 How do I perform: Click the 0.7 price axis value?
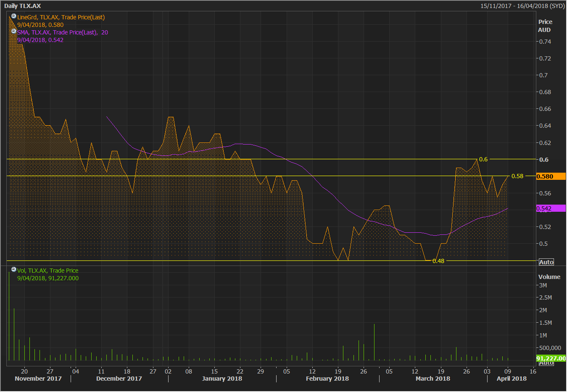pyautogui.click(x=543, y=75)
